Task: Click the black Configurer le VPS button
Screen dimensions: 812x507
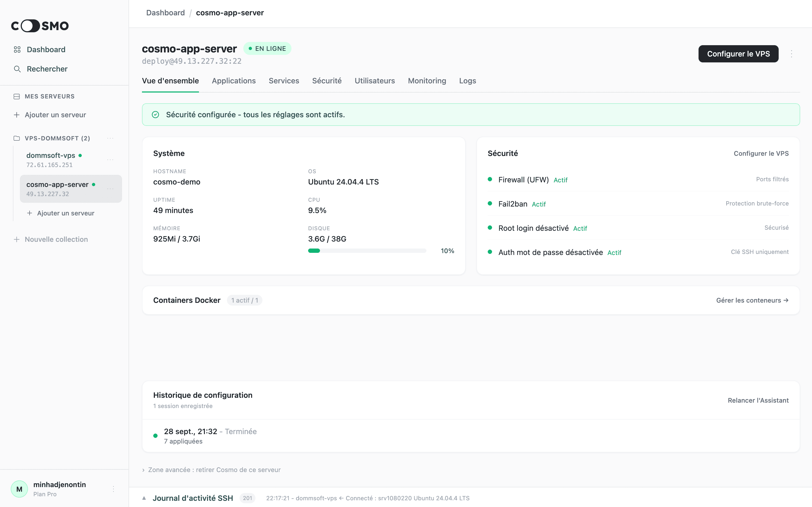Action: point(738,54)
